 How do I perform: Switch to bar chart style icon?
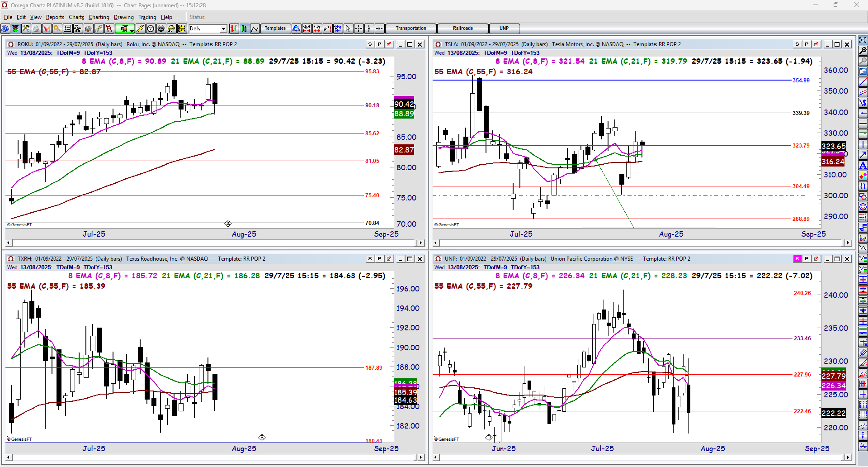pyautogui.click(x=234, y=29)
